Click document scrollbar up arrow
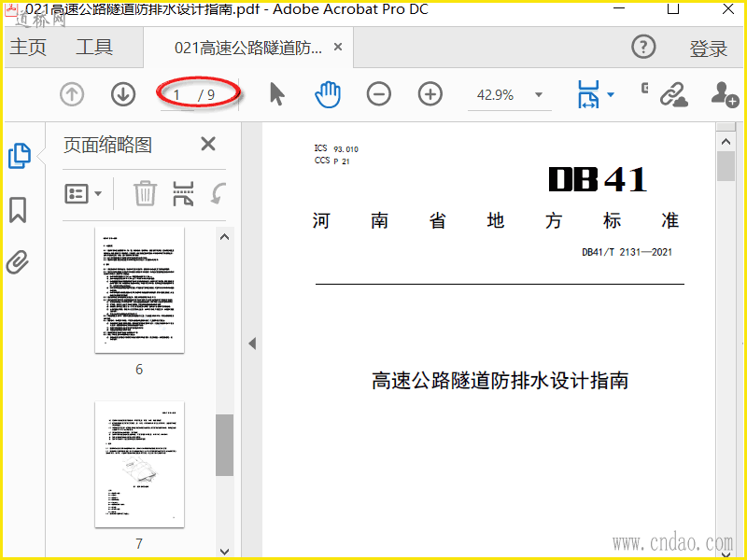This screenshot has width=747, height=560. tap(726, 142)
